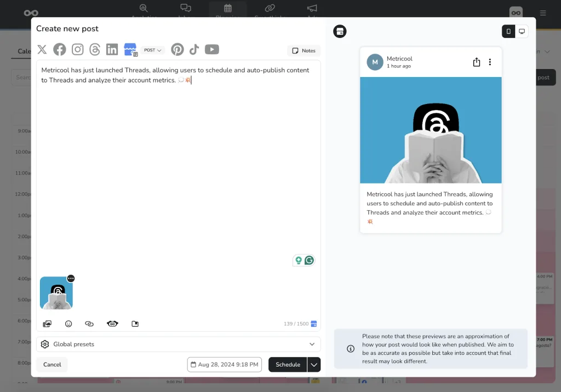This screenshot has height=392, width=561.
Task: Open the emoji picker
Action: [68, 324]
